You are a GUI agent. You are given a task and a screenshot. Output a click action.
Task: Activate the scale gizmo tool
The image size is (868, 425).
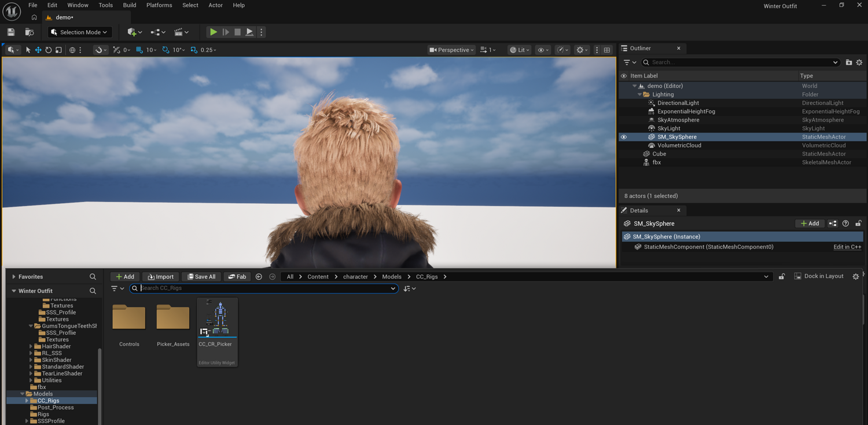(x=58, y=50)
